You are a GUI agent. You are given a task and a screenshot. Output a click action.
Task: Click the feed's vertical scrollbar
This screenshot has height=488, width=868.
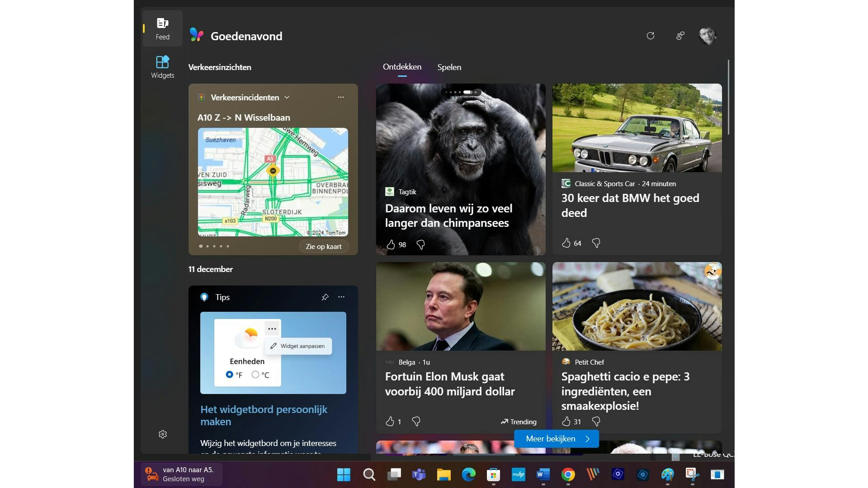[x=728, y=97]
